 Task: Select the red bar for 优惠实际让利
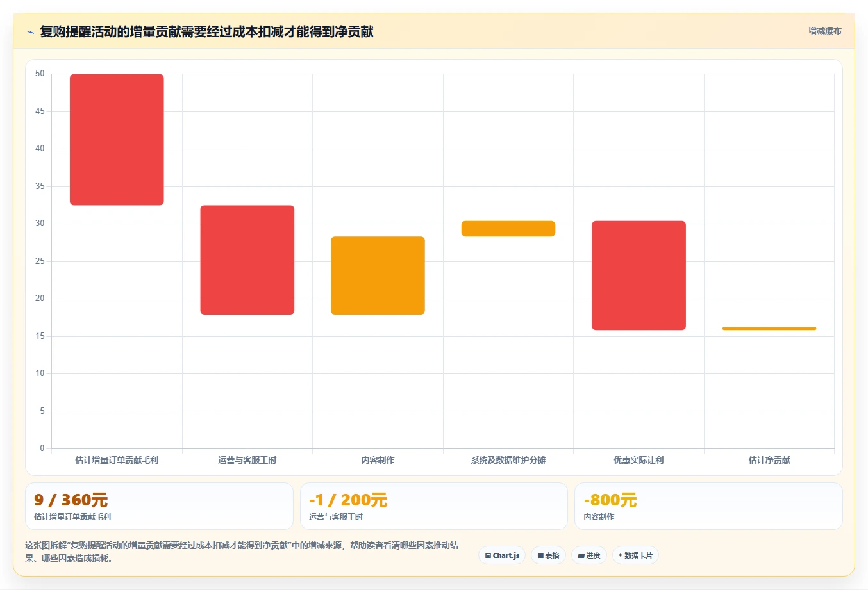pyautogui.click(x=638, y=275)
